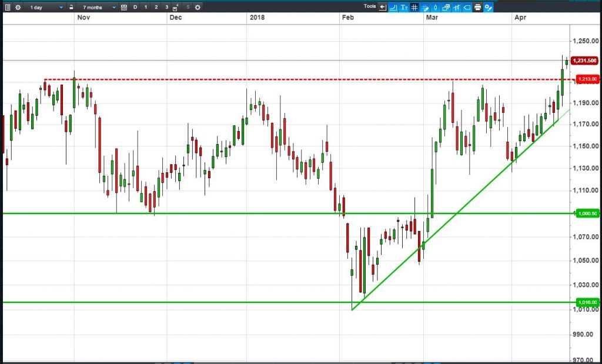This screenshot has height=364, width=602.
Task: Open preset settings gear after preset 5
Action: point(198,7)
